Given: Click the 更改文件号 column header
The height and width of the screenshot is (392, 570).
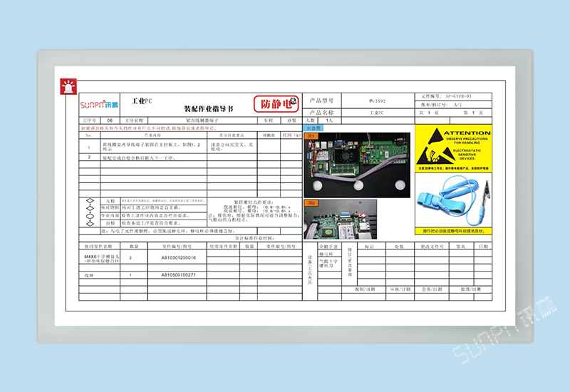Looking at the screenshot, I should [x=432, y=246].
